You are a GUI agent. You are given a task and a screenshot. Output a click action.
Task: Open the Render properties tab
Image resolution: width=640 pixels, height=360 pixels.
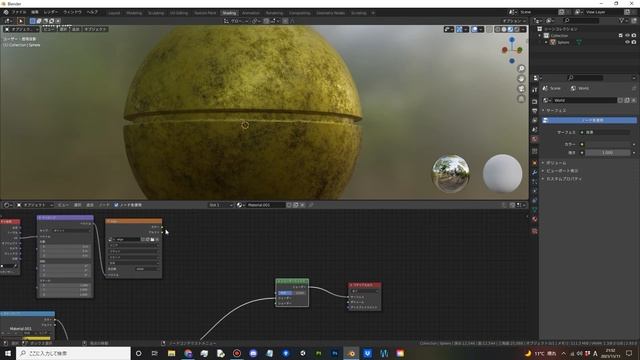[535, 101]
